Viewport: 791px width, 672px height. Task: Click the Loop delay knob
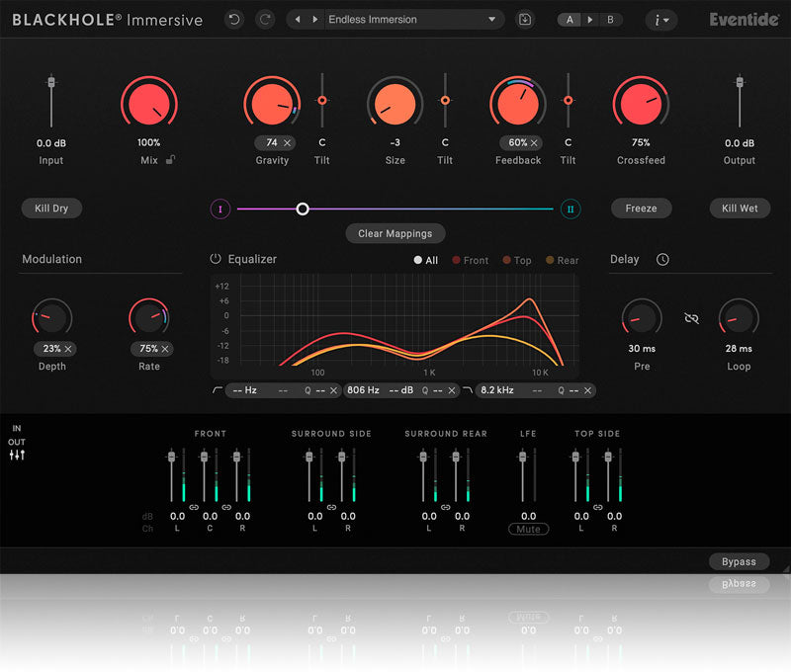(739, 318)
